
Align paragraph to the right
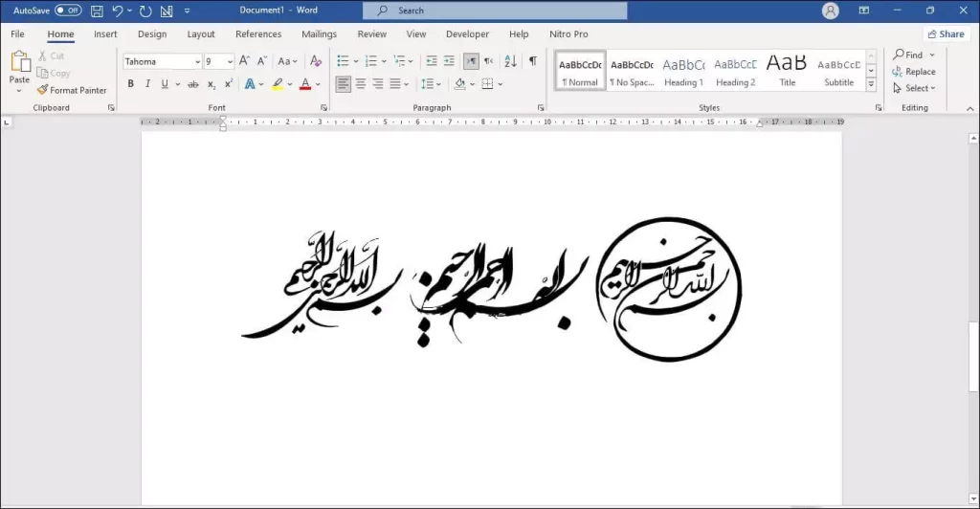tap(378, 83)
